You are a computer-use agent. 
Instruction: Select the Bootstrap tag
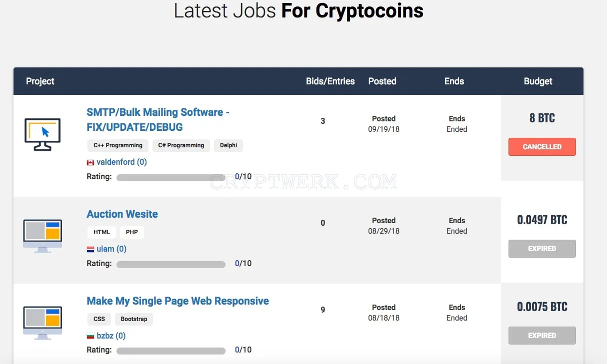coord(134,319)
